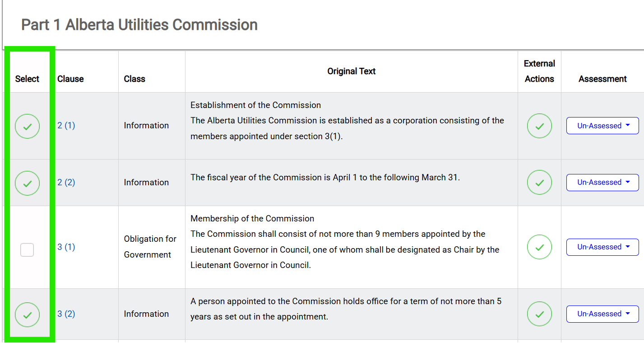Expand Un-Assessed dropdown for clause 3 (2)
This screenshot has width=644, height=343.
(x=602, y=314)
